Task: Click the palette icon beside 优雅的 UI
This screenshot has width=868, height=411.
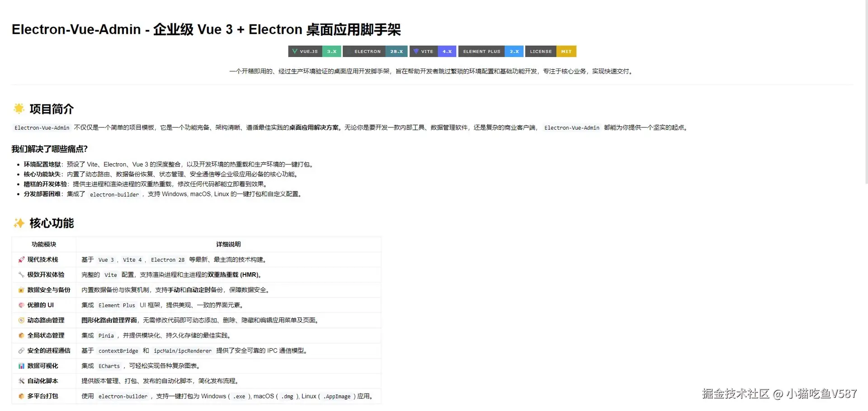Action: (x=21, y=305)
